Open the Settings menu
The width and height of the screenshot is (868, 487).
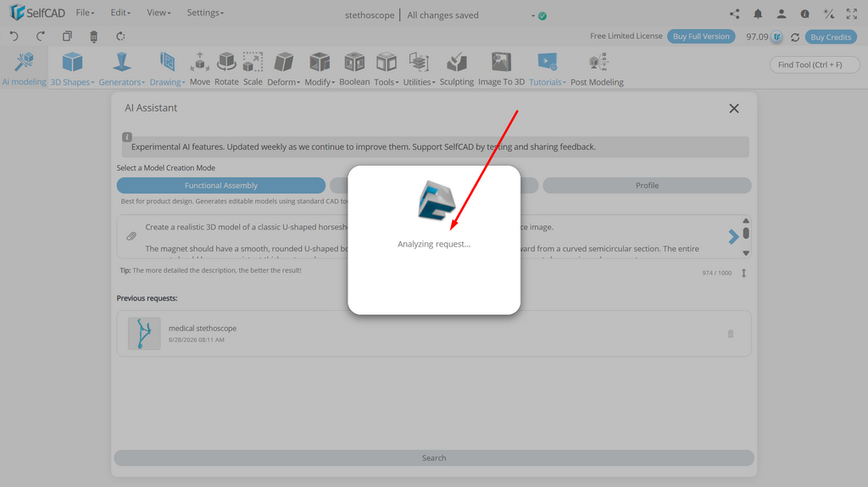[x=205, y=13]
